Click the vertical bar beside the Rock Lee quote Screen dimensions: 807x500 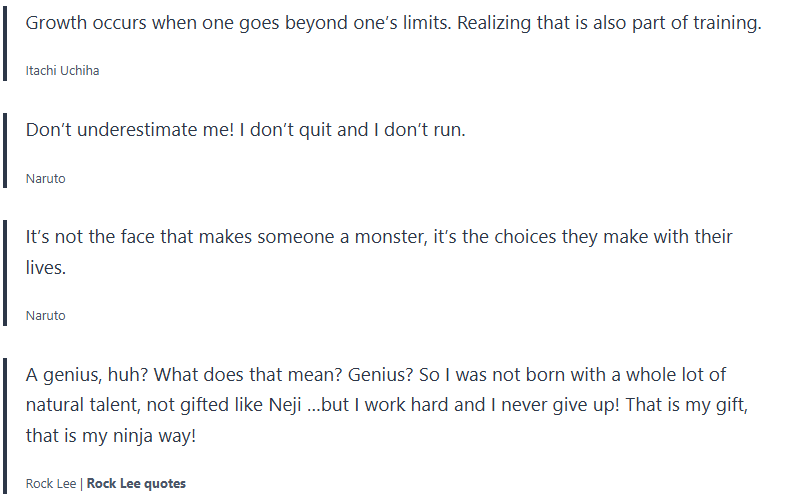click(4, 425)
